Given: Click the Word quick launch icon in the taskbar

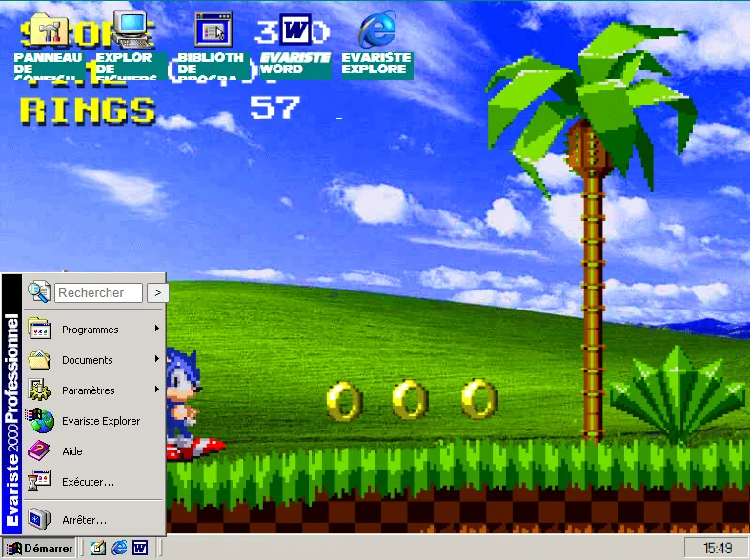Looking at the screenshot, I should click(140, 548).
